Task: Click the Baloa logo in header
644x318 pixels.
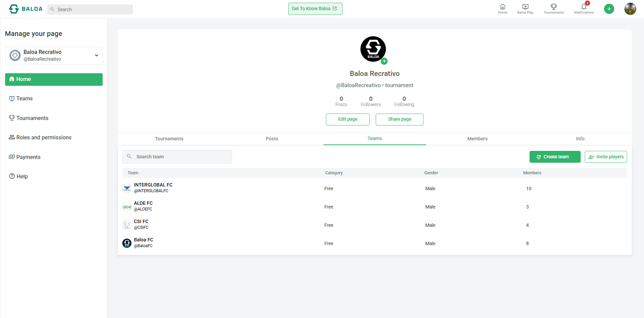Action: coord(26,9)
